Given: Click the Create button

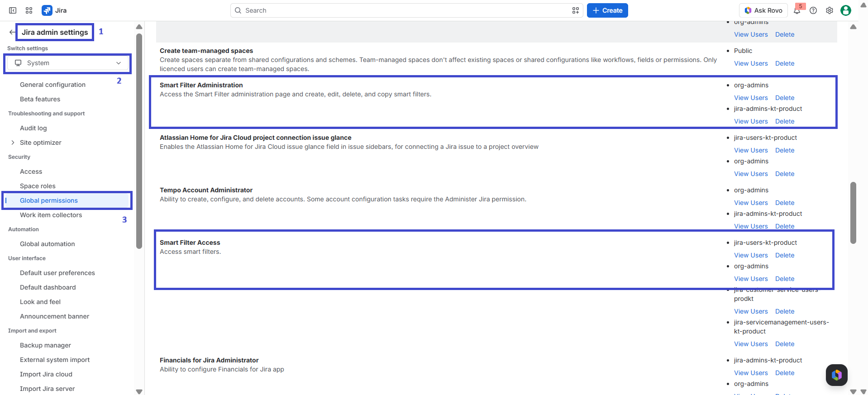Looking at the screenshot, I should [x=607, y=10].
